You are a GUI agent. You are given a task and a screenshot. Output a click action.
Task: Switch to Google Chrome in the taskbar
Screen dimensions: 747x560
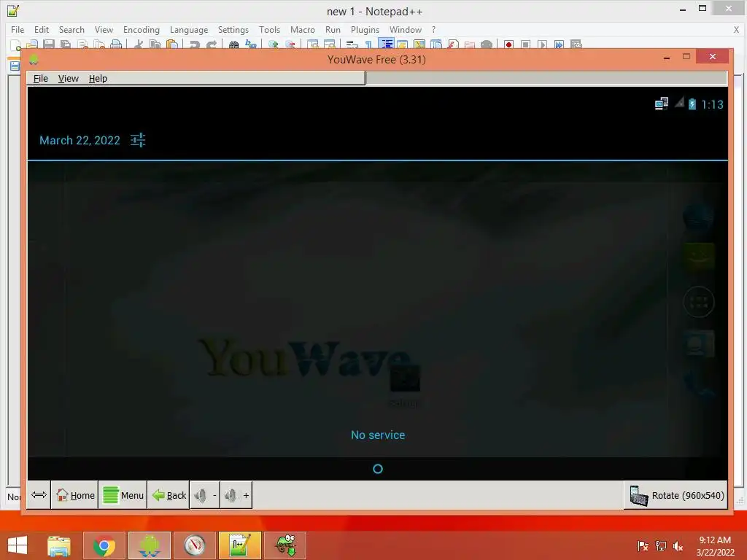tap(104, 545)
